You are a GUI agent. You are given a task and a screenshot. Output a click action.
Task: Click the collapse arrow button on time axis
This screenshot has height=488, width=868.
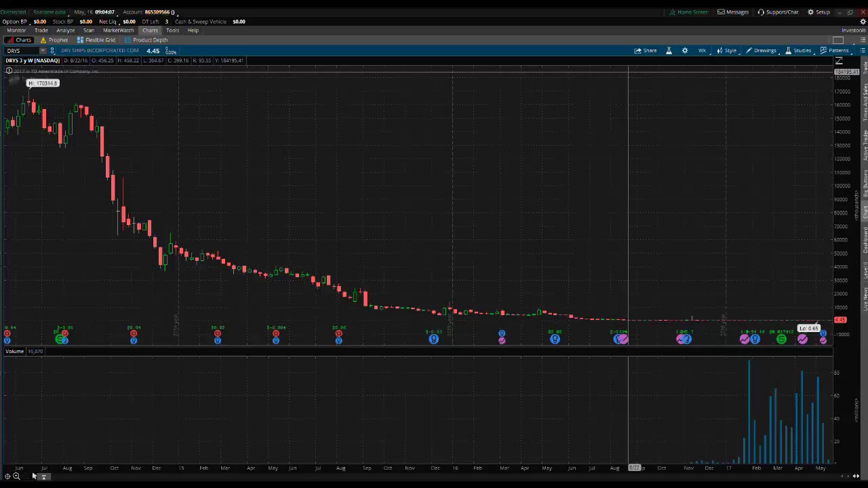tap(44, 476)
